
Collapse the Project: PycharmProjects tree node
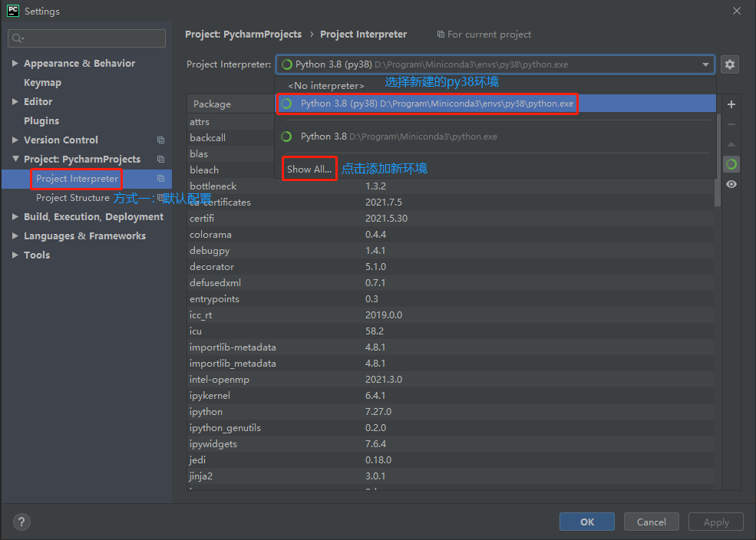(x=15, y=160)
